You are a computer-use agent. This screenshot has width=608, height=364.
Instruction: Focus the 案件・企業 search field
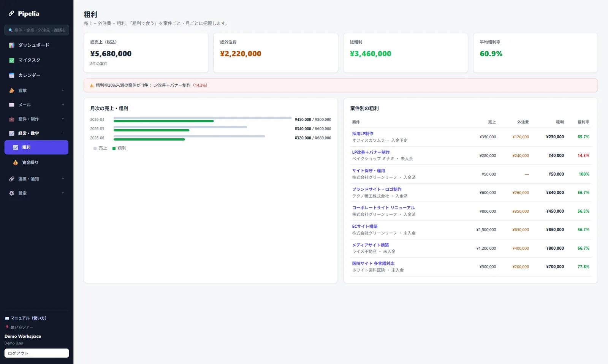(x=36, y=30)
